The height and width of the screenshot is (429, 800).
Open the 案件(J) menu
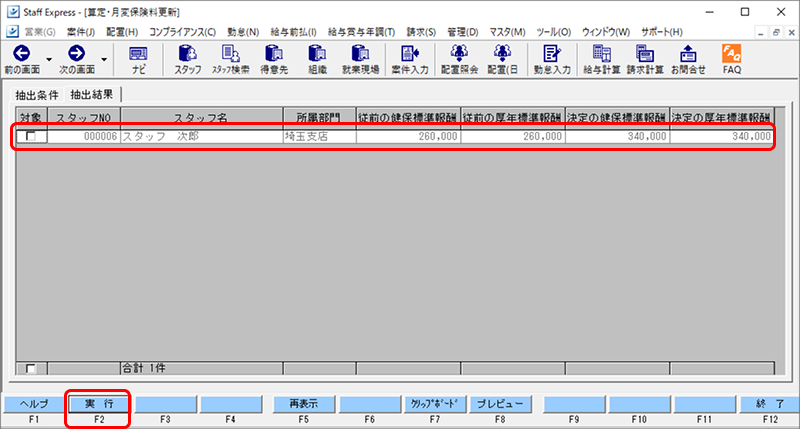click(x=81, y=32)
